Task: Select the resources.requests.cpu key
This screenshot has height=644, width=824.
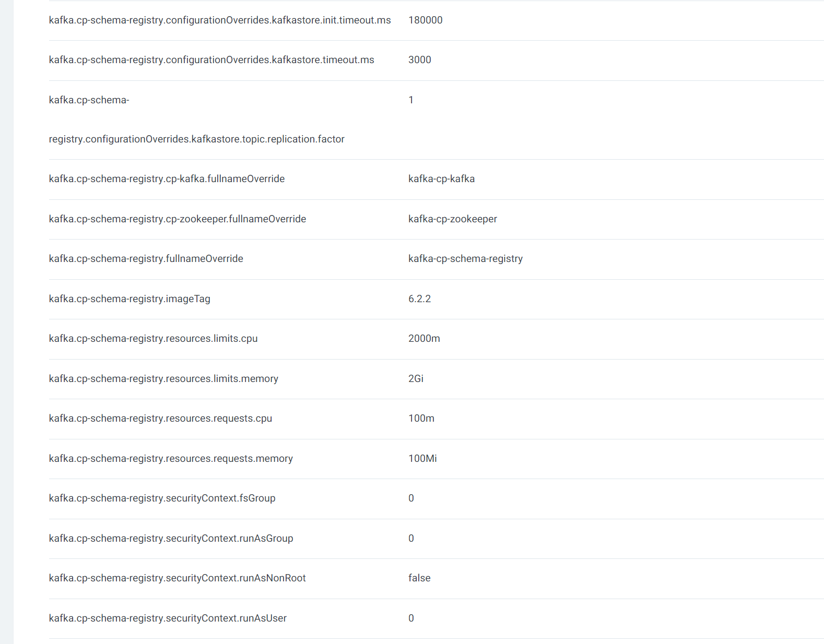Action: (160, 419)
